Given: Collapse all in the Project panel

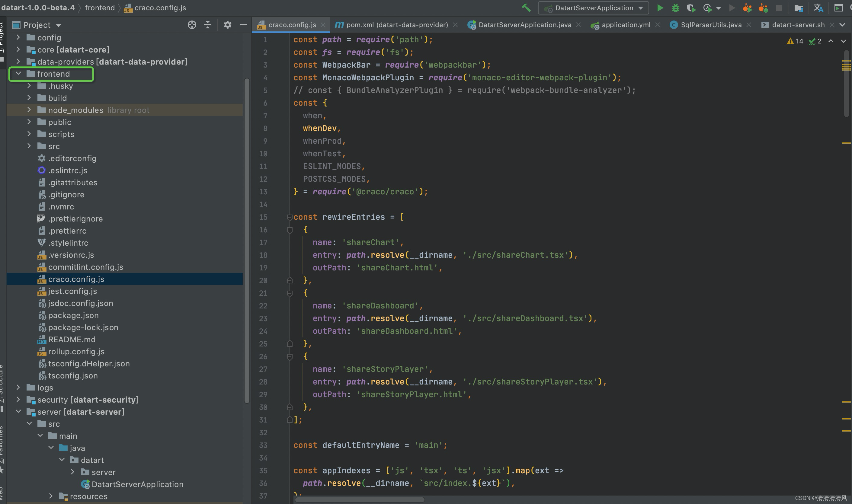Looking at the screenshot, I should tap(207, 25).
